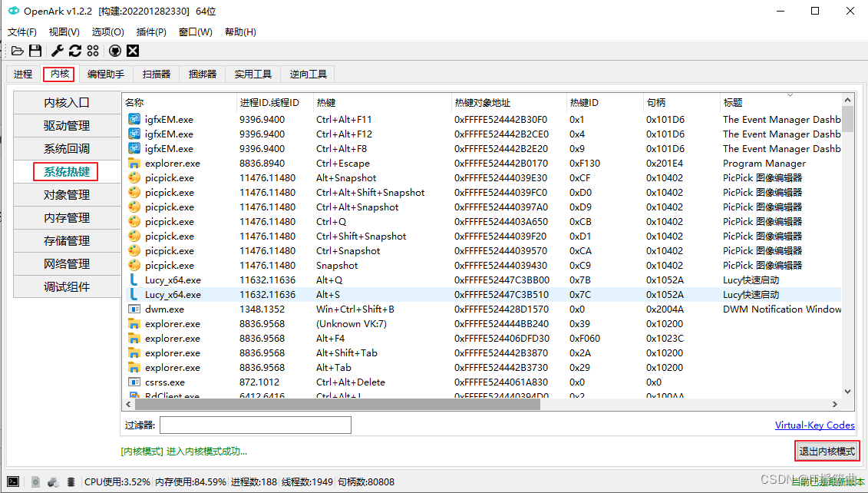Expand the 视图(V) menu

64,31
